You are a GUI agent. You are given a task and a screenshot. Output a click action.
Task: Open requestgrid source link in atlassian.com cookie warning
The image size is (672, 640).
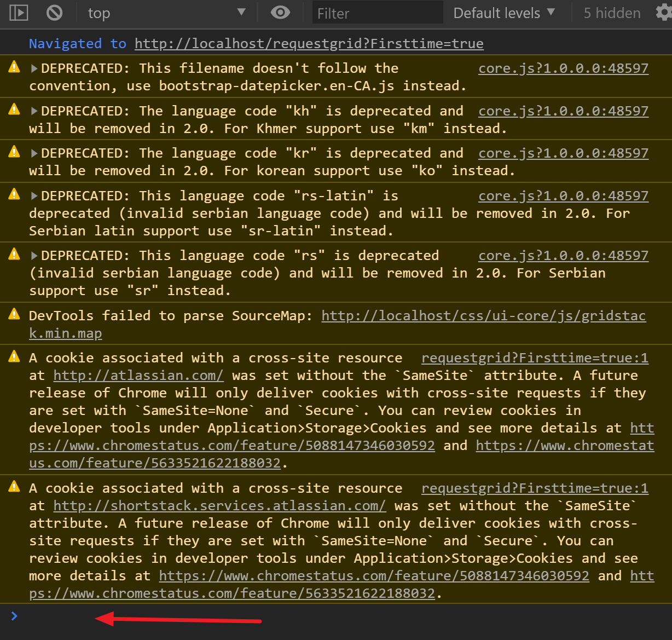(535, 358)
